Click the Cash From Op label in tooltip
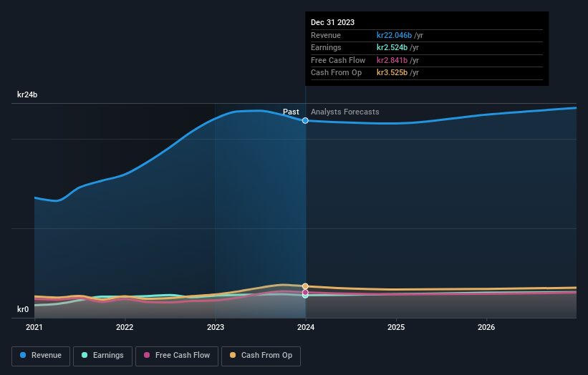The width and height of the screenshot is (588, 375). coord(336,73)
